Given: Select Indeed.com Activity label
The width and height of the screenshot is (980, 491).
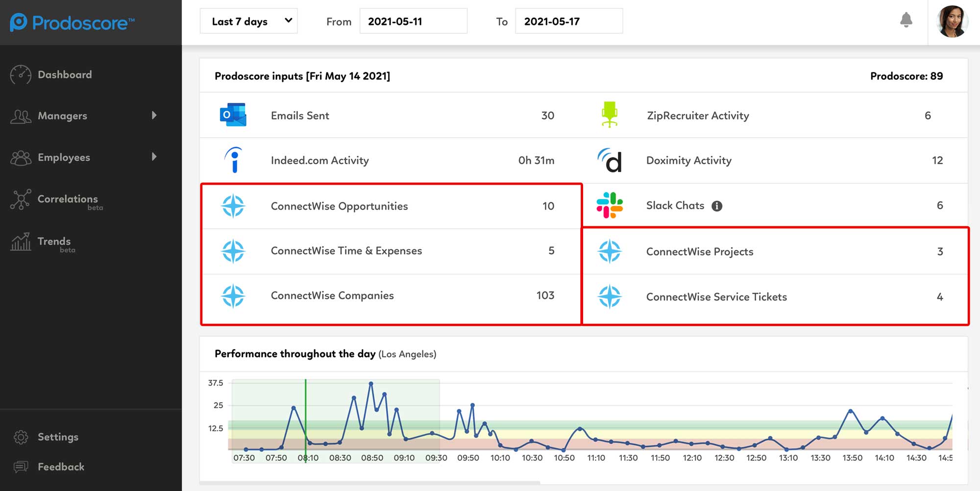Looking at the screenshot, I should tap(320, 160).
